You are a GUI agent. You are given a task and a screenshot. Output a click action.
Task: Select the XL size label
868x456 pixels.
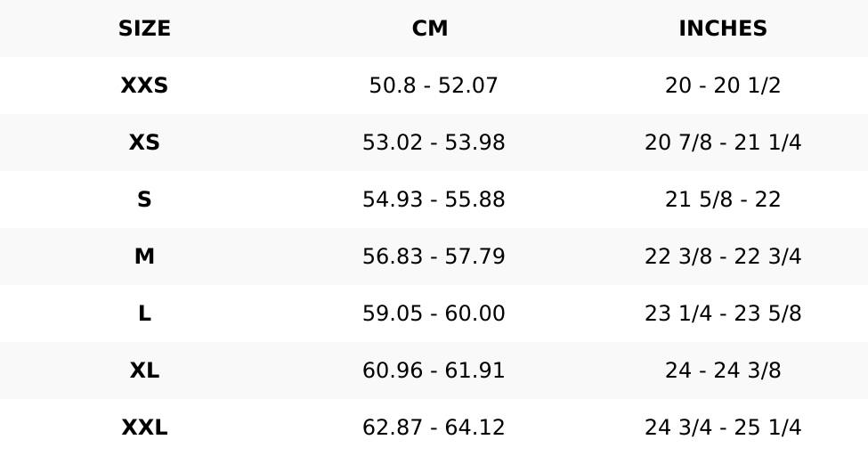[144, 370]
